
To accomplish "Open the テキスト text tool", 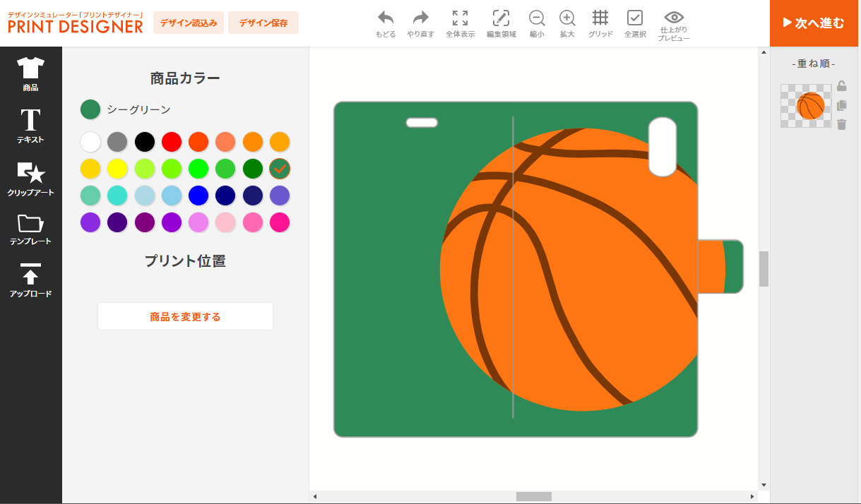I will point(30,126).
